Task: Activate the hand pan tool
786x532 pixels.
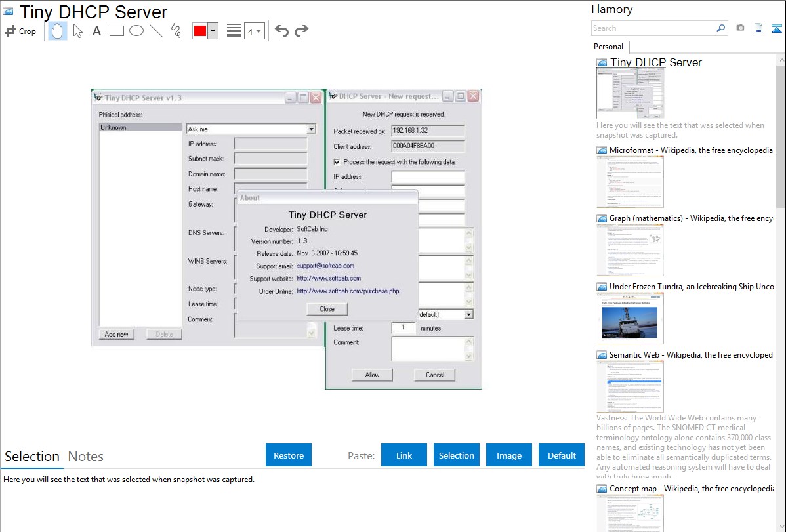Action: point(58,31)
